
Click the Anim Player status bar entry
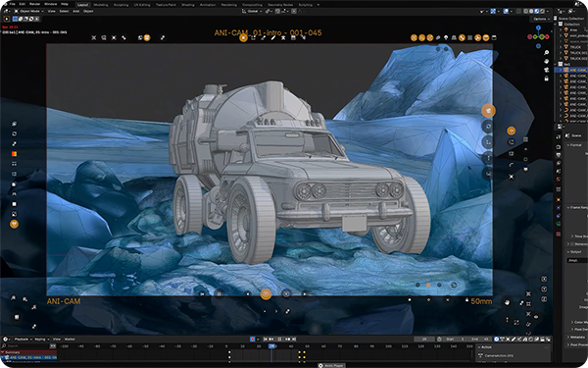click(x=331, y=365)
